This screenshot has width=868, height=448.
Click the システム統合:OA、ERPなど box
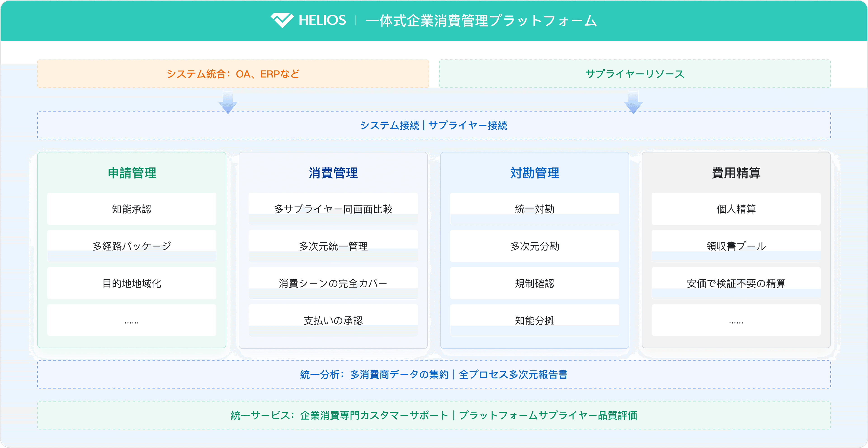pyautogui.click(x=233, y=74)
